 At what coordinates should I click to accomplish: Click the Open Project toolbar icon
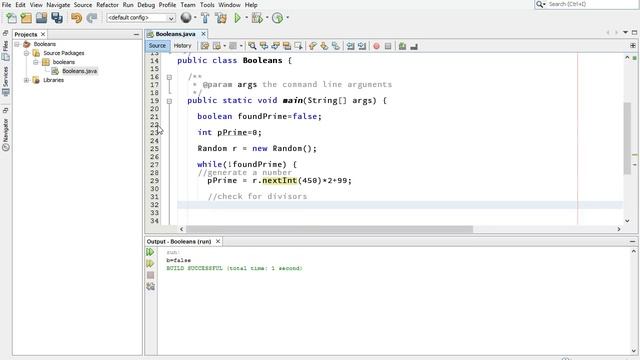[x=41, y=18]
